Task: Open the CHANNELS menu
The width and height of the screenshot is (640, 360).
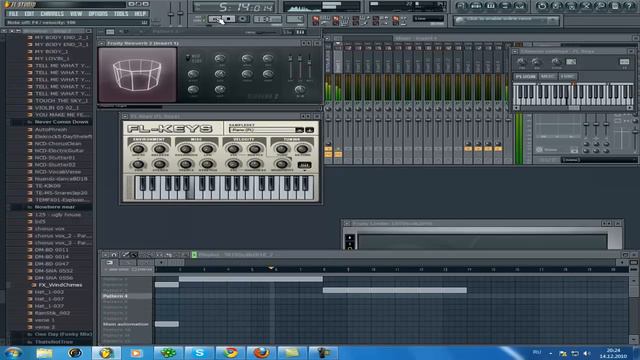Action: coord(52,13)
